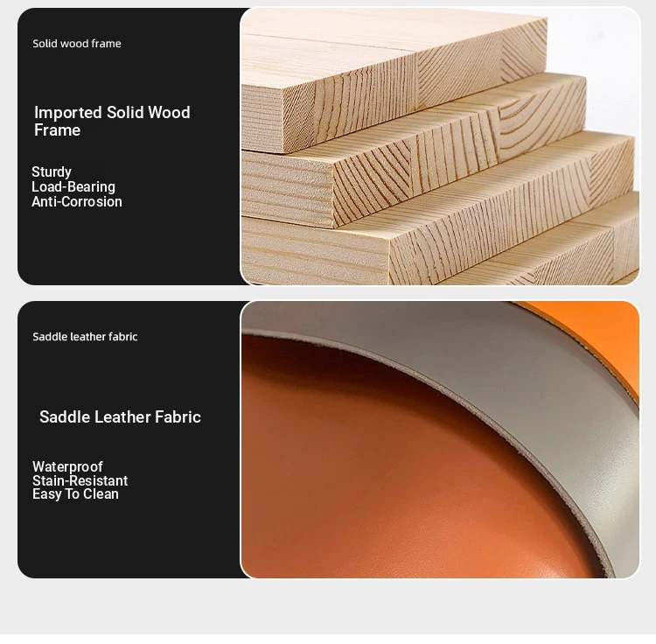This screenshot has width=656, height=644.
Task: Click the 'Anti-Corrosion' feature text
Action: (77, 202)
